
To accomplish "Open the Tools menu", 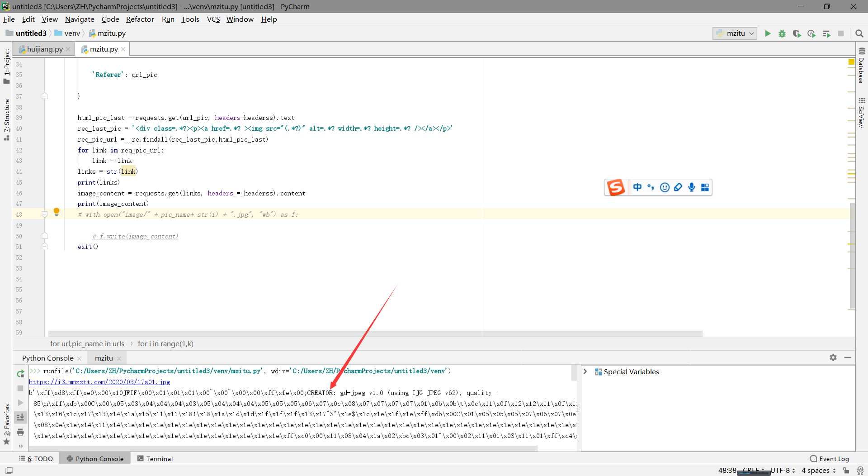I will [190, 19].
